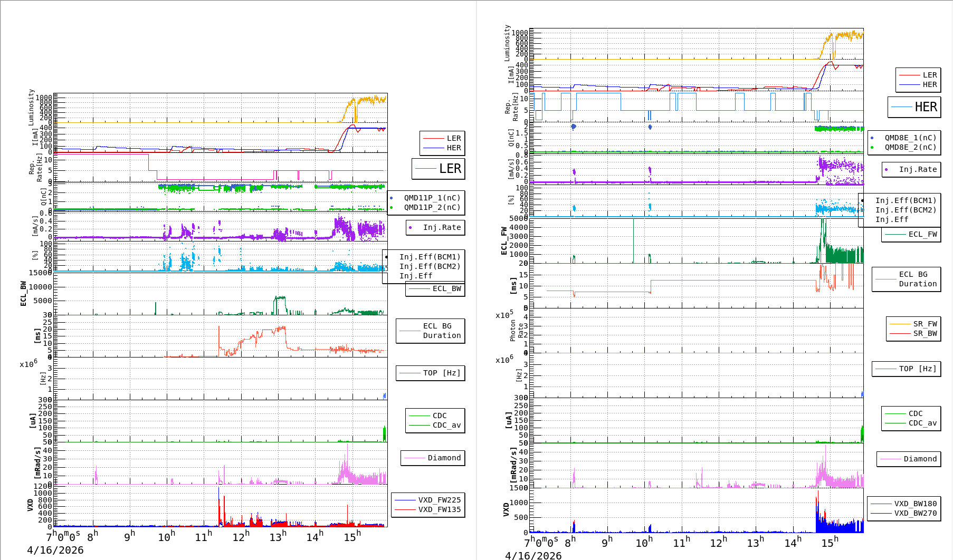Click the 4/16/2026 date under left plot

coord(55,550)
